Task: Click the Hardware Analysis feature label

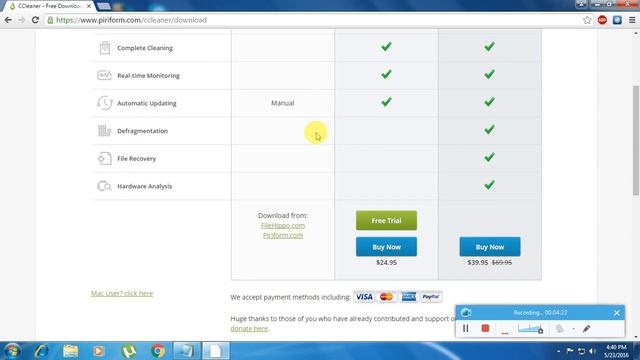Action: click(x=144, y=186)
